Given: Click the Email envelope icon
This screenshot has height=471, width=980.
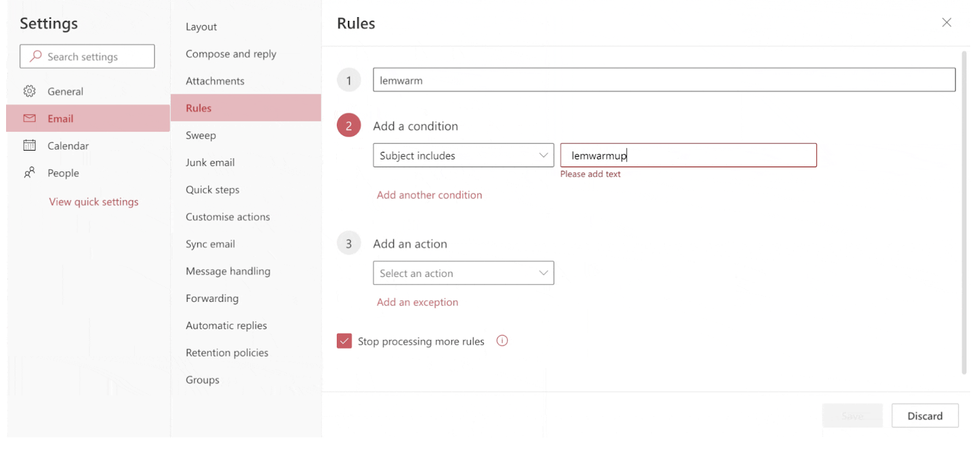Looking at the screenshot, I should (29, 118).
